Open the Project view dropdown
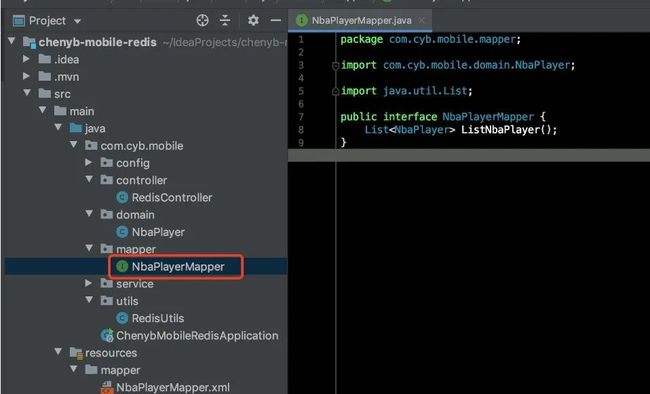 tap(77, 21)
